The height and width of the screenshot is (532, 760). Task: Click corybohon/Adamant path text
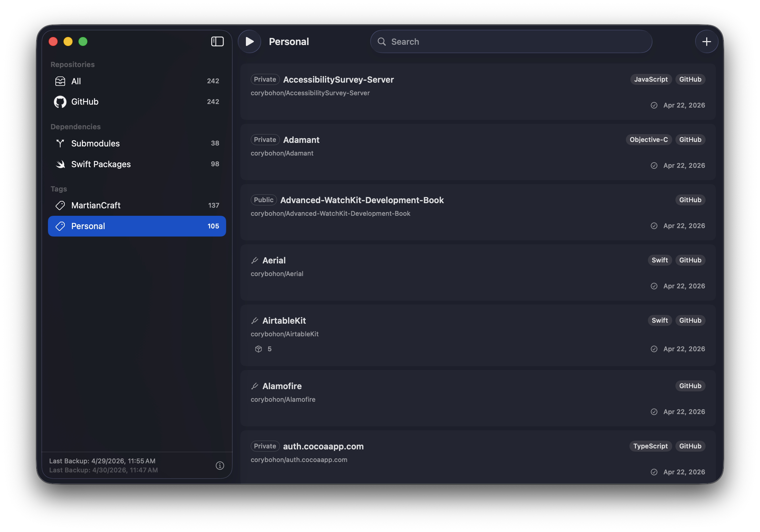282,153
